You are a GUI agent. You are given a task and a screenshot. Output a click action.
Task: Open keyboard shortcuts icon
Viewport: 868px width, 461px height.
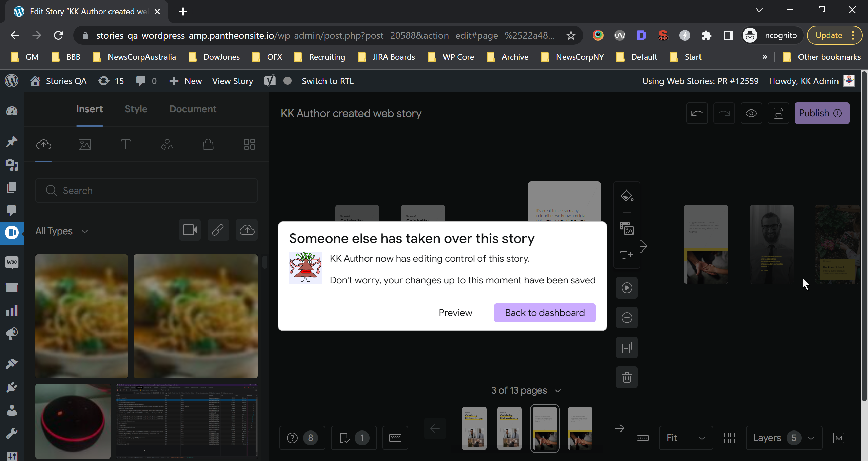tap(395, 438)
